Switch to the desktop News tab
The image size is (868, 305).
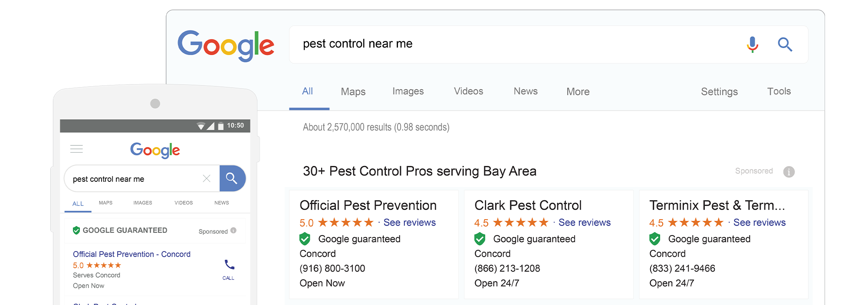tap(526, 91)
